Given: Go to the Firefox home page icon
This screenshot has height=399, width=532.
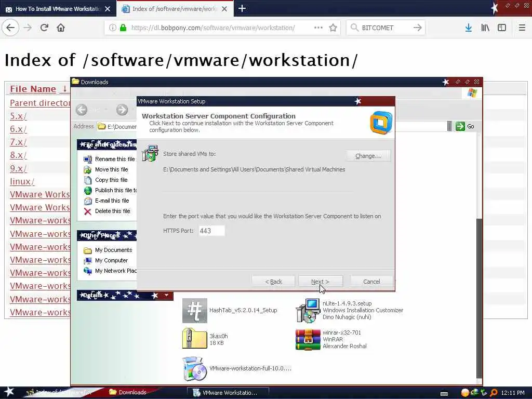Looking at the screenshot, I should tap(61, 28).
